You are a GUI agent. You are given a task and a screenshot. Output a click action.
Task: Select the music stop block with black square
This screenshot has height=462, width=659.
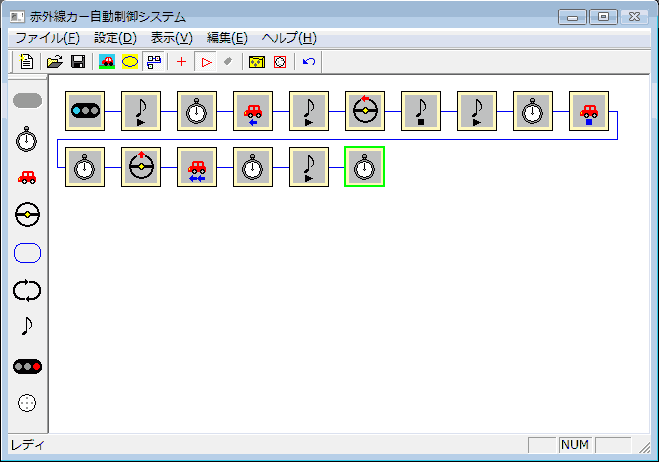tap(421, 111)
